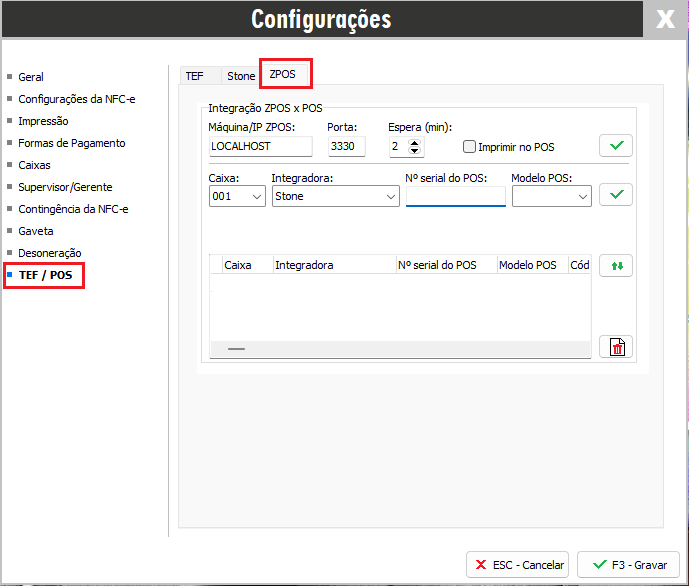Viewport: 689px width, 586px height.
Task: Enable the Imprimir no POS checkbox
Action: click(x=470, y=147)
